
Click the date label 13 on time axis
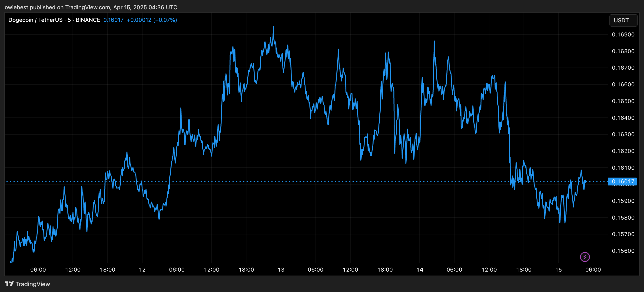(x=281, y=269)
